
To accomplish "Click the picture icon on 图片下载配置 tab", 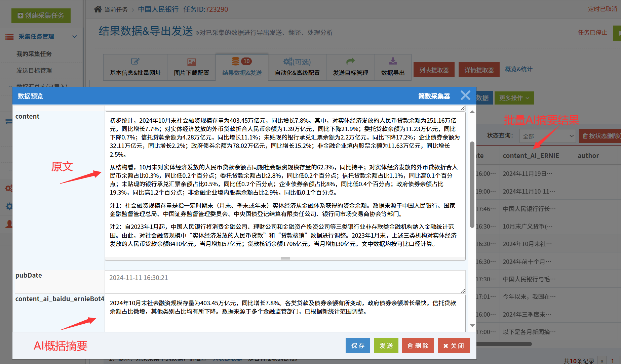I will [192, 62].
